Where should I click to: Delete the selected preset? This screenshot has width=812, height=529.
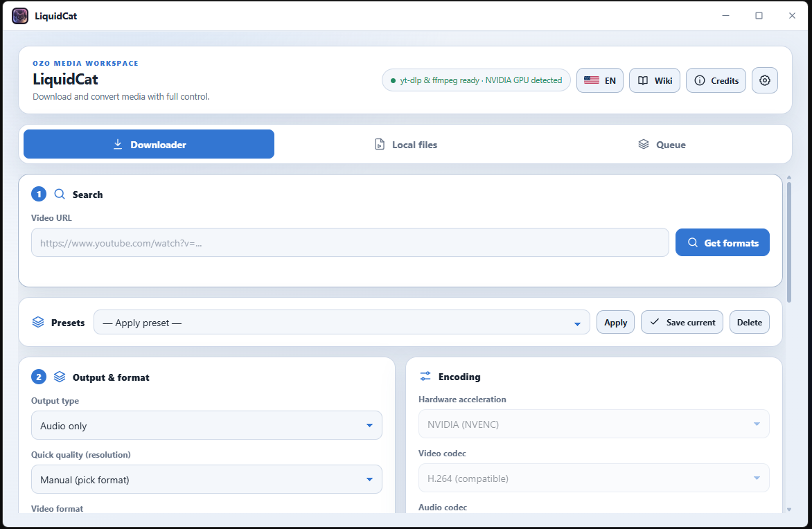pos(750,322)
